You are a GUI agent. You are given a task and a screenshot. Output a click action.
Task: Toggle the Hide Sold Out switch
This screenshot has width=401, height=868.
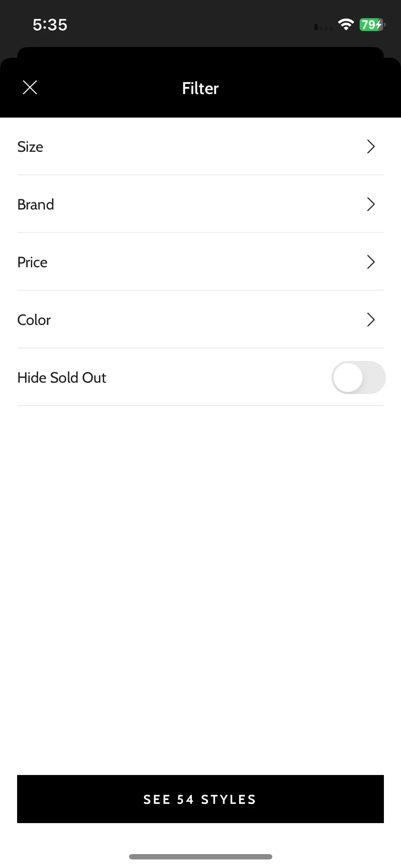[x=359, y=377]
